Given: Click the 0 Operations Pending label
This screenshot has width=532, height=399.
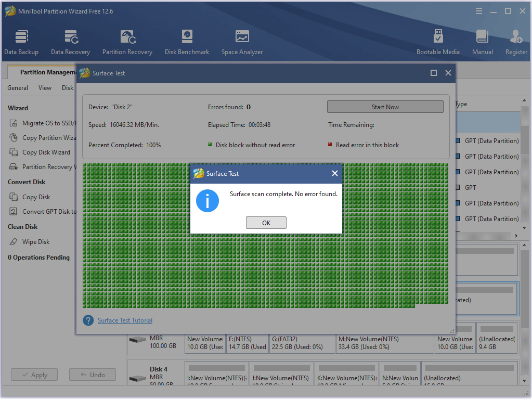Looking at the screenshot, I should coord(38,258).
